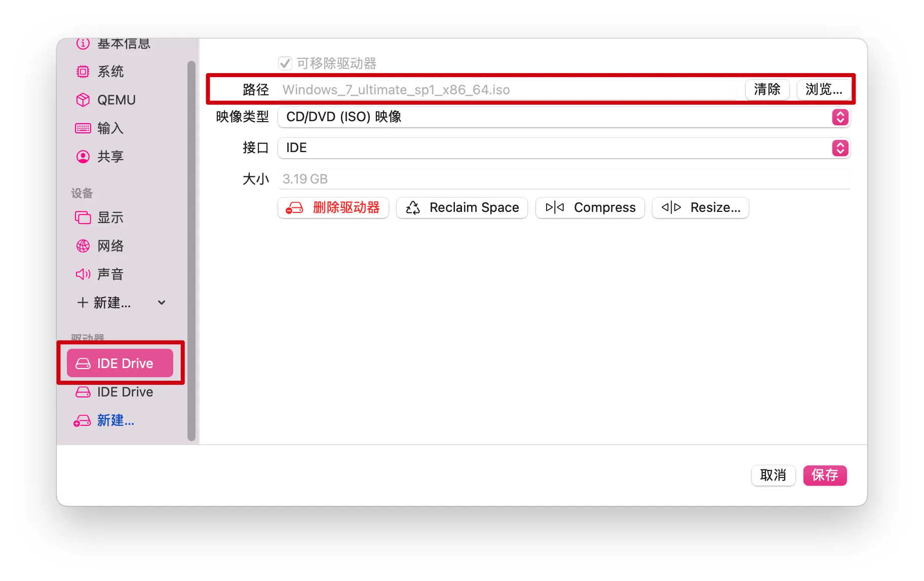
Task: Click the Compress button
Action: point(590,208)
